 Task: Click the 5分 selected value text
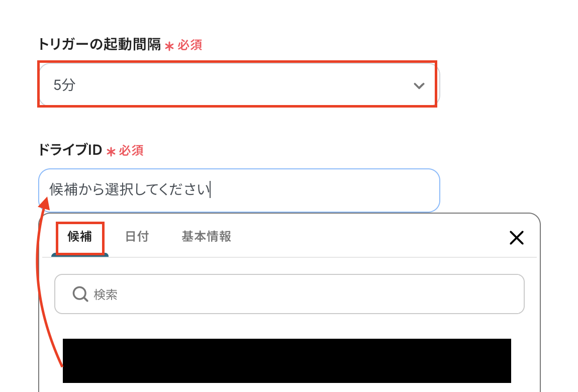(x=64, y=85)
